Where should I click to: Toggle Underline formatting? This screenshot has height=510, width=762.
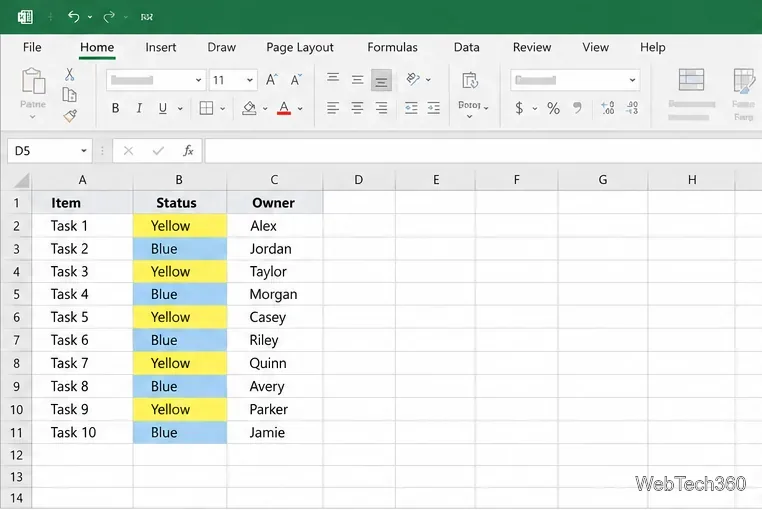click(x=163, y=108)
